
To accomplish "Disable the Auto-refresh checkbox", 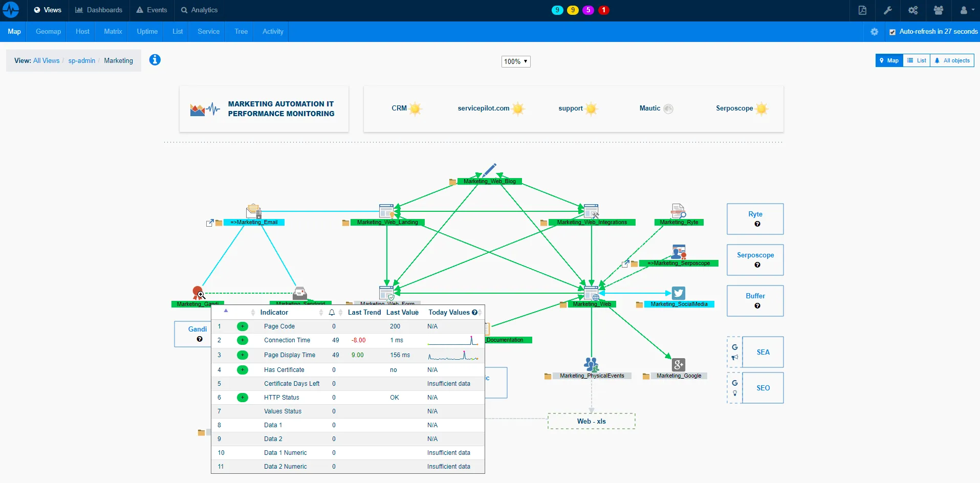I will pos(892,31).
